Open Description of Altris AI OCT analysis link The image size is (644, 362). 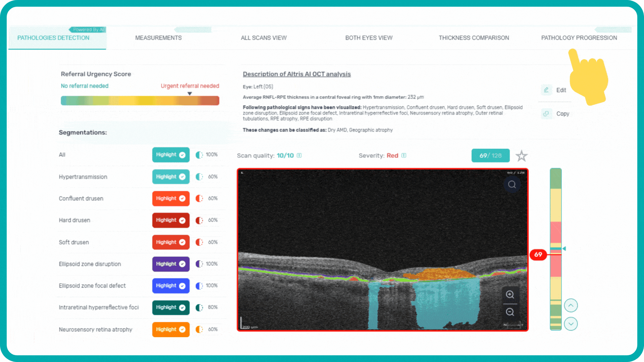pyautogui.click(x=297, y=74)
